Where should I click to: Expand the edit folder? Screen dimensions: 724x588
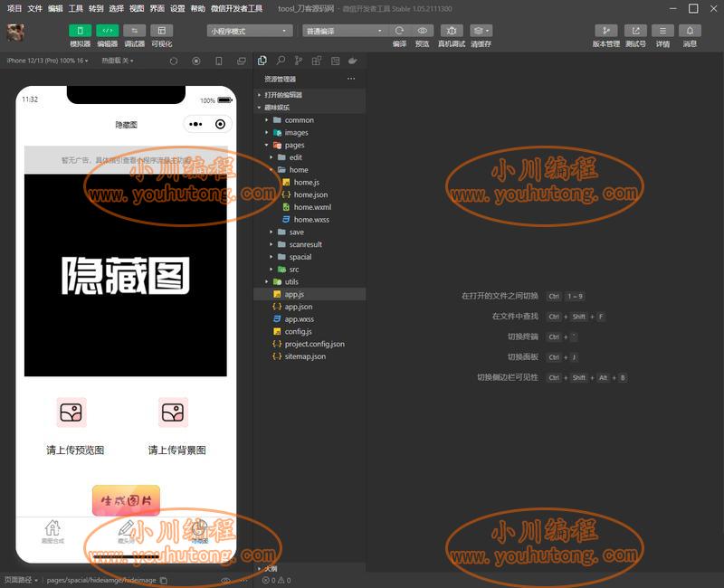click(310, 157)
